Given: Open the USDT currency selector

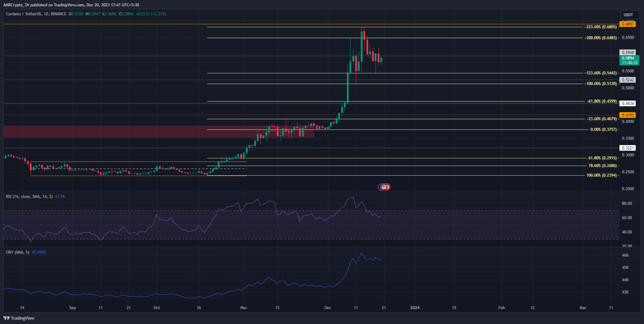Looking at the screenshot, I should [628, 15].
